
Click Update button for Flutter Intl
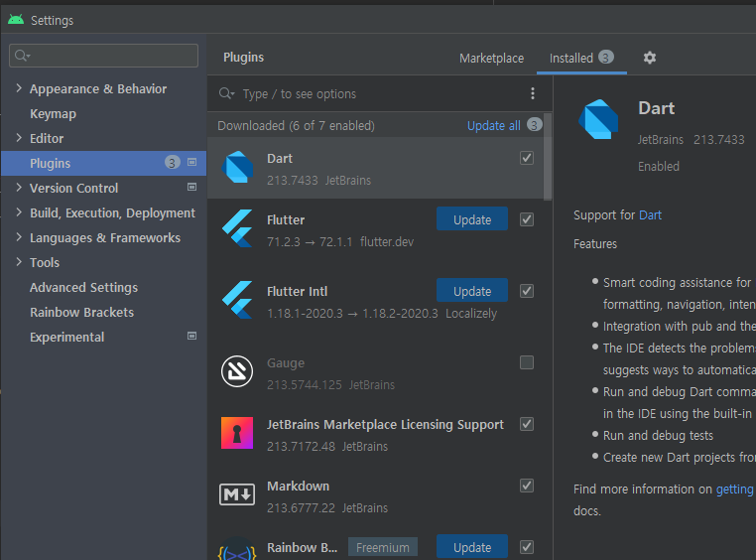[x=472, y=291]
